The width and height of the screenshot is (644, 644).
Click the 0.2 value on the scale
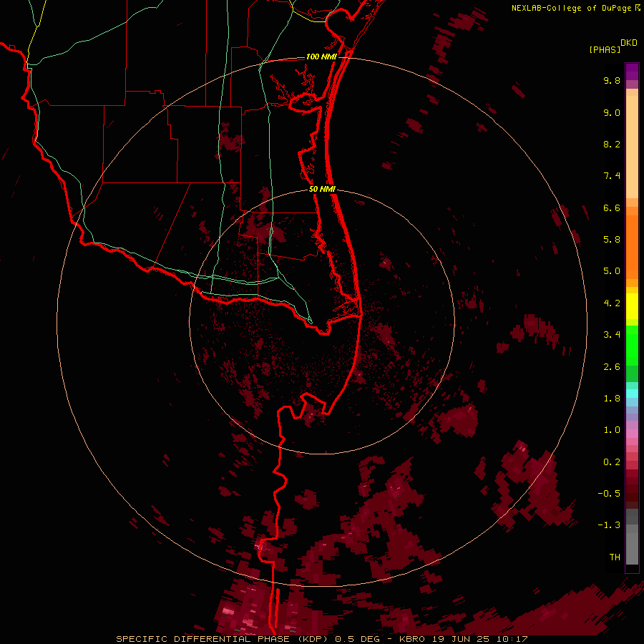[x=612, y=462]
